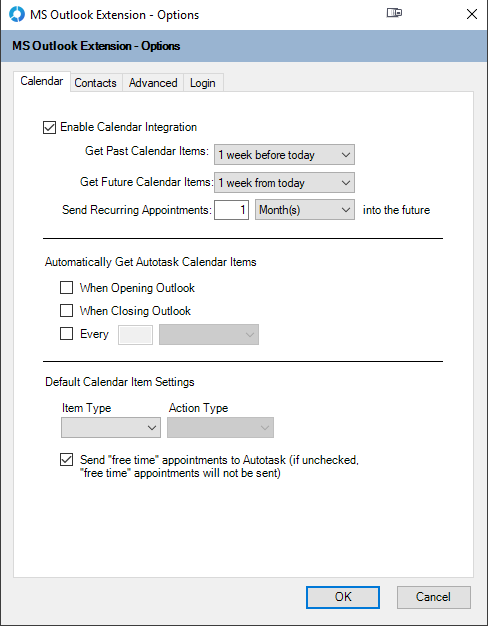
Task: Close the Options dialog window
Action: tap(472, 14)
